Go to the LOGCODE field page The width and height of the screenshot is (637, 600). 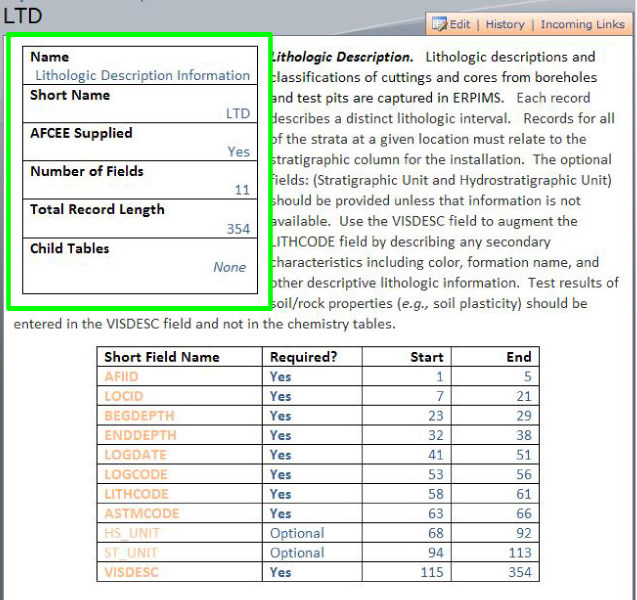(x=135, y=474)
